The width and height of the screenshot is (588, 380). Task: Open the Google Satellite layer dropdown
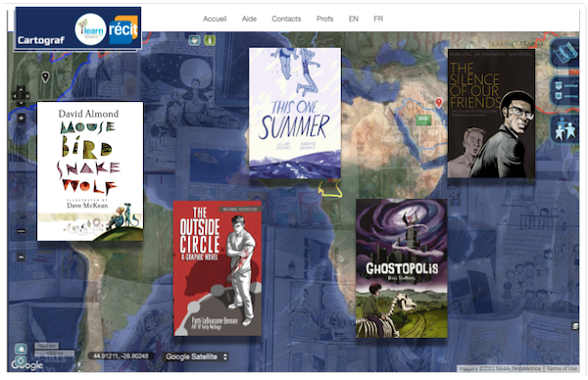point(197,356)
